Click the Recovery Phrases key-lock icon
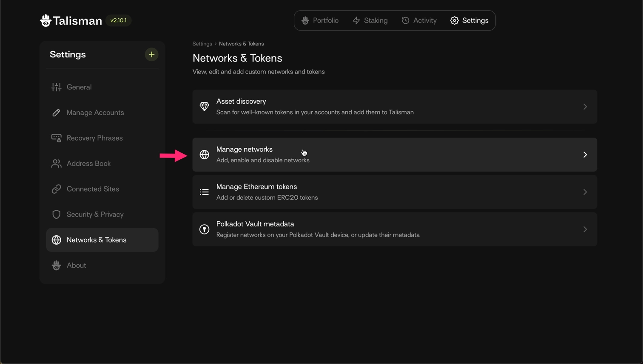 pos(56,138)
